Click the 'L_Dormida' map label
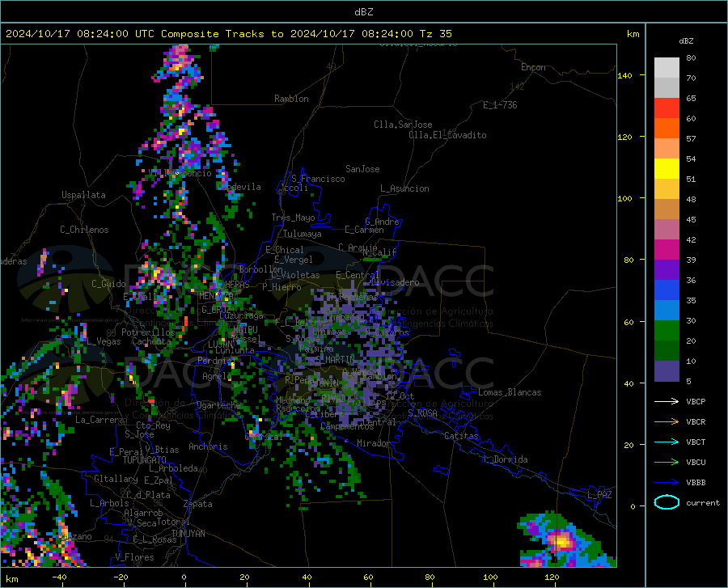Viewport: 728px width, 588px height. pos(505,459)
